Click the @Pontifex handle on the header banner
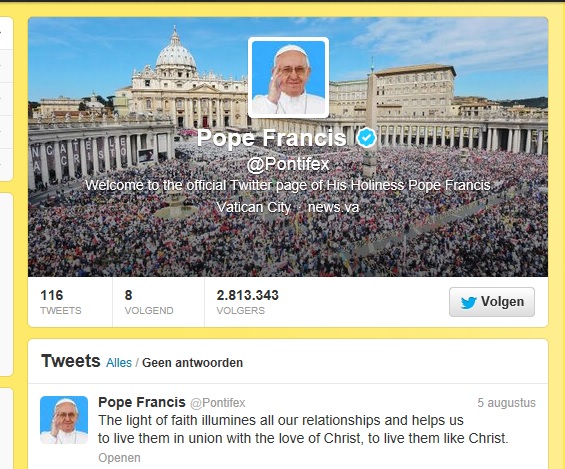This screenshot has width=565, height=469. click(x=288, y=164)
